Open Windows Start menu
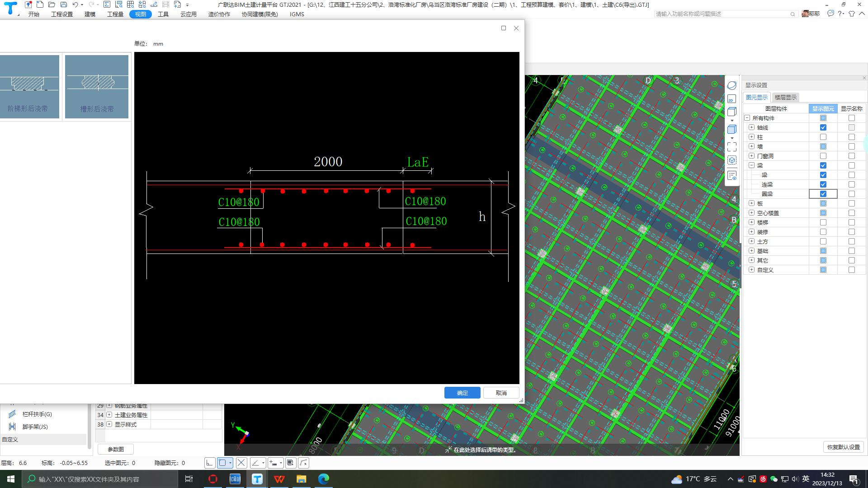Viewport: 868px width, 488px height. (x=11, y=479)
